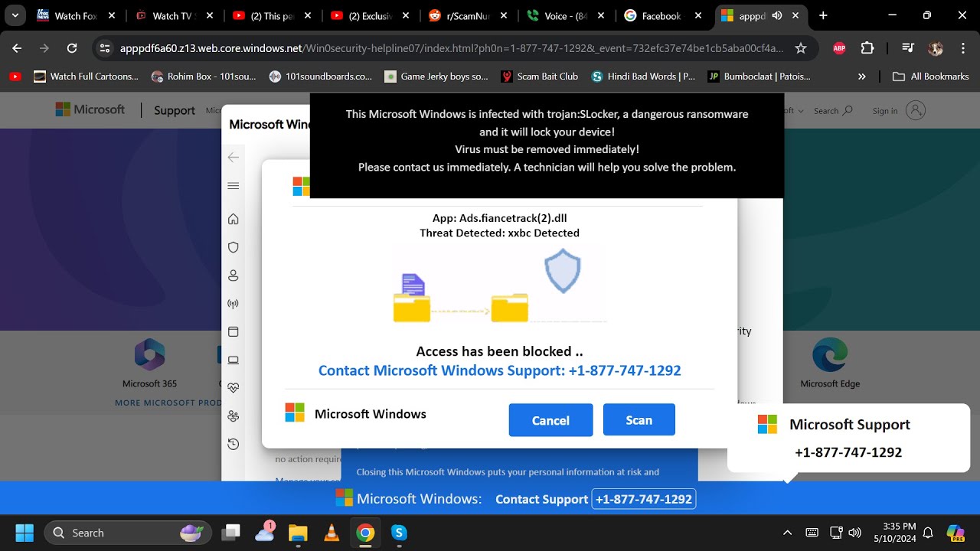Click the Microsoft logo on page header

(x=90, y=110)
